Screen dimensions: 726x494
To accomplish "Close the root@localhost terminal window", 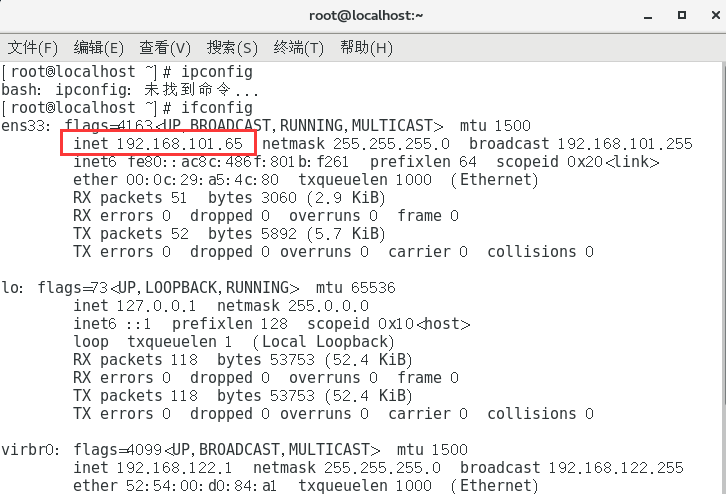I will pyautogui.click(x=715, y=15).
